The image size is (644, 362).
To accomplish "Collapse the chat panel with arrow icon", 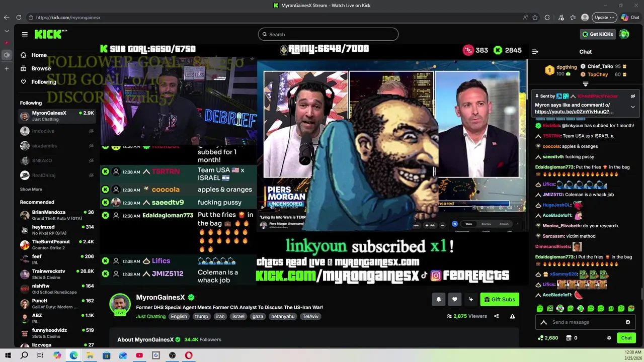I will [535, 51].
